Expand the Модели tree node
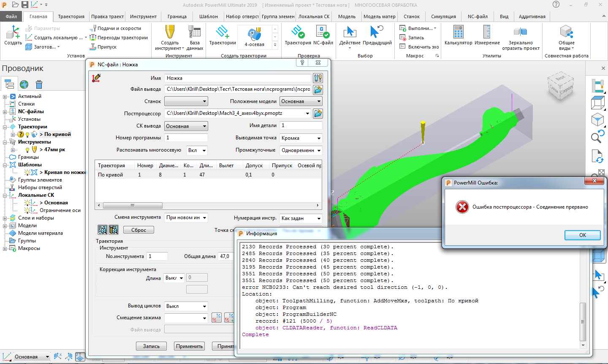 5,226
